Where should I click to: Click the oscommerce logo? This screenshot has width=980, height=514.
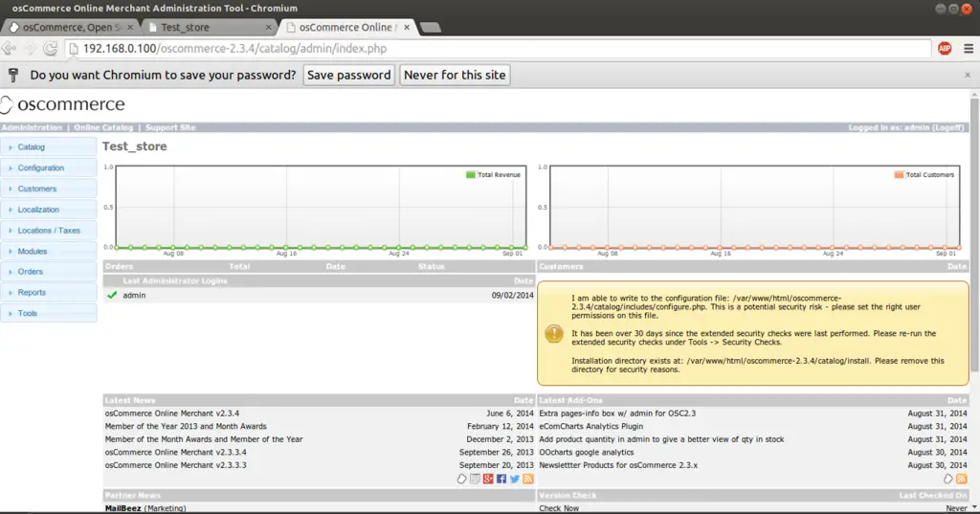(x=63, y=104)
